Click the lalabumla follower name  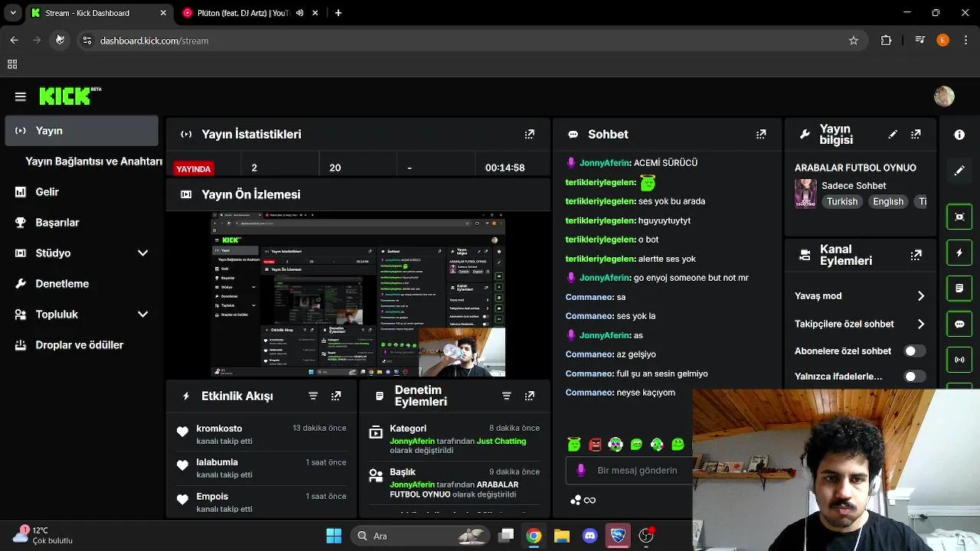217,462
